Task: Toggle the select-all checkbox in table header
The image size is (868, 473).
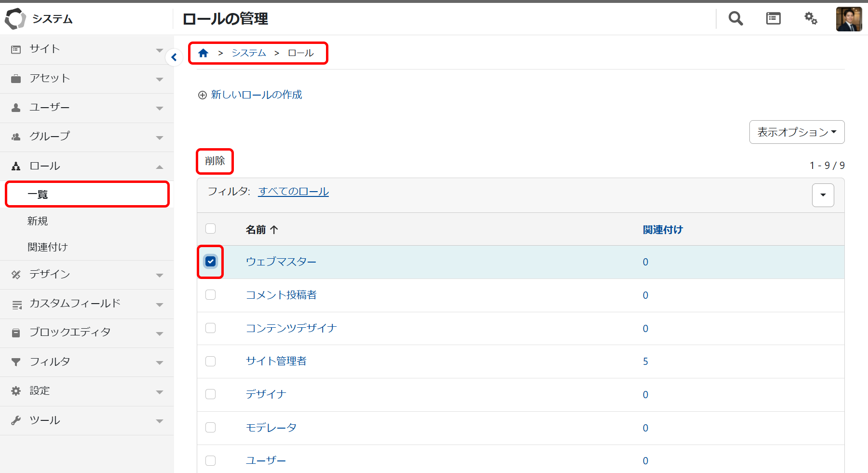Action: click(211, 229)
